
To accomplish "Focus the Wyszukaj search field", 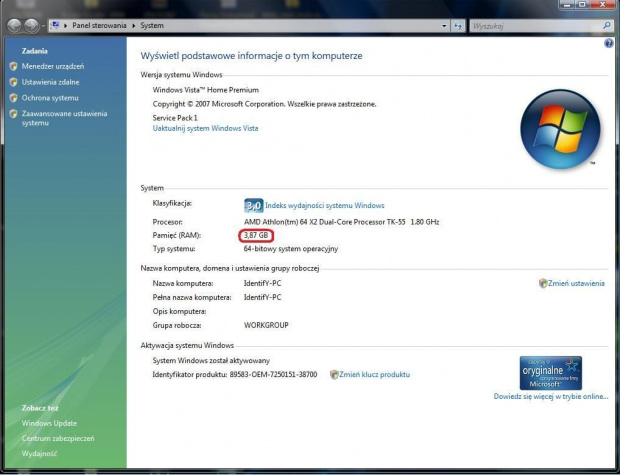I will pos(536,26).
